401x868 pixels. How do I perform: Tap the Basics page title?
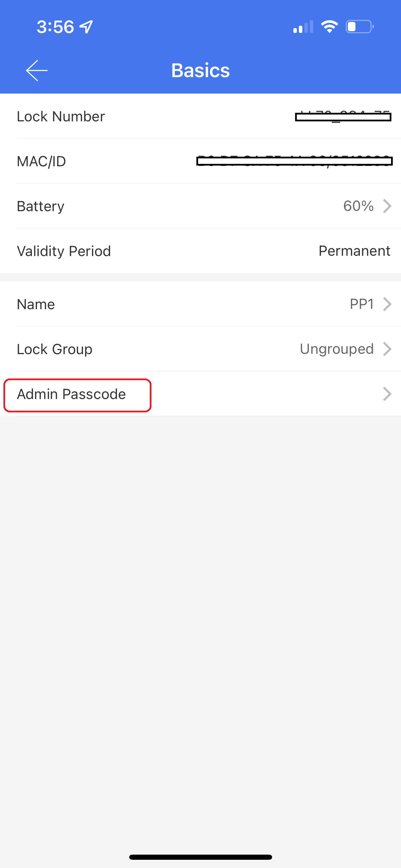click(x=200, y=71)
